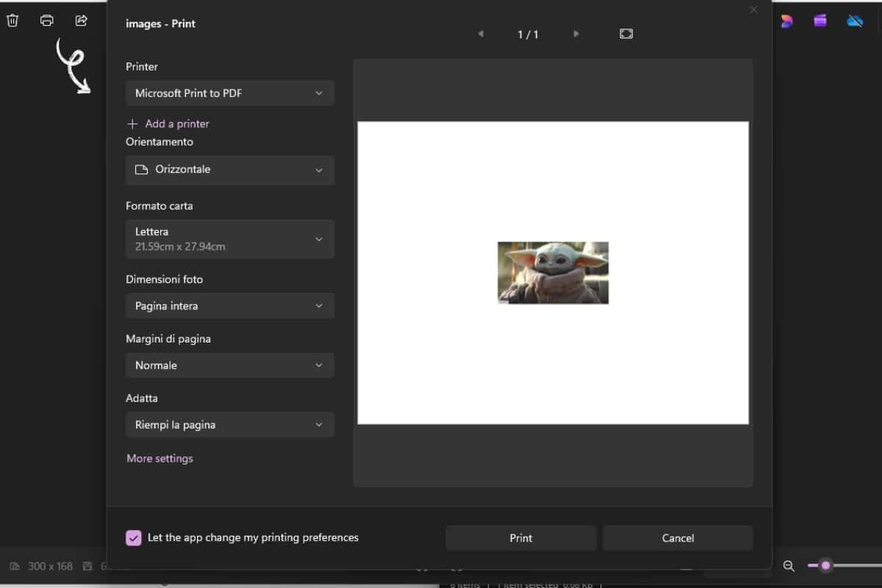Toggle fit-to-page view in the print preview
The width and height of the screenshot is (882, 588).
625,33
